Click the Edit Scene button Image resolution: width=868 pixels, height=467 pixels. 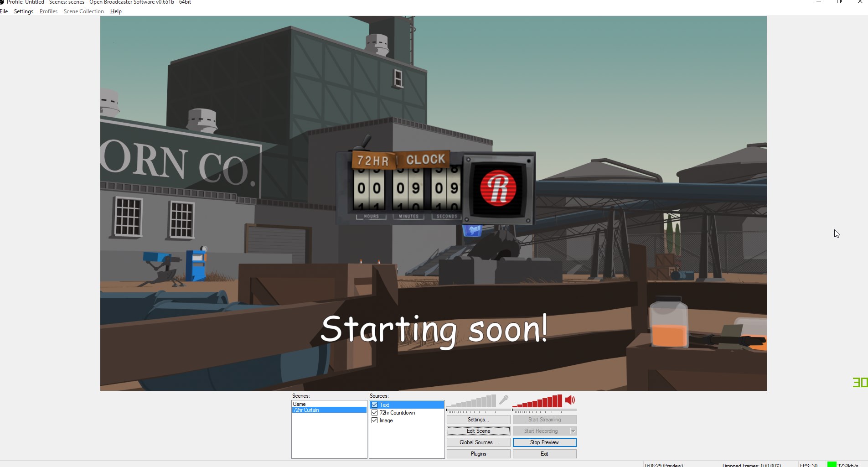click(478, 431)
